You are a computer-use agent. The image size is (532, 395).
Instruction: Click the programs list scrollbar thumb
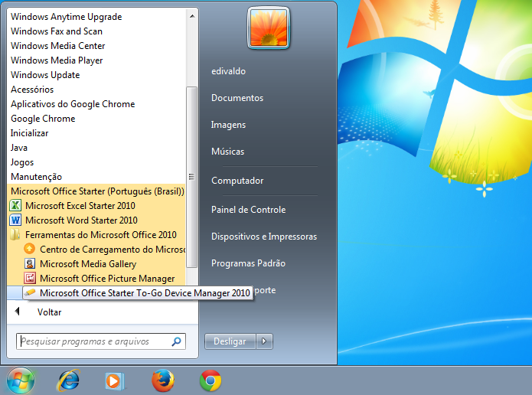191,177
